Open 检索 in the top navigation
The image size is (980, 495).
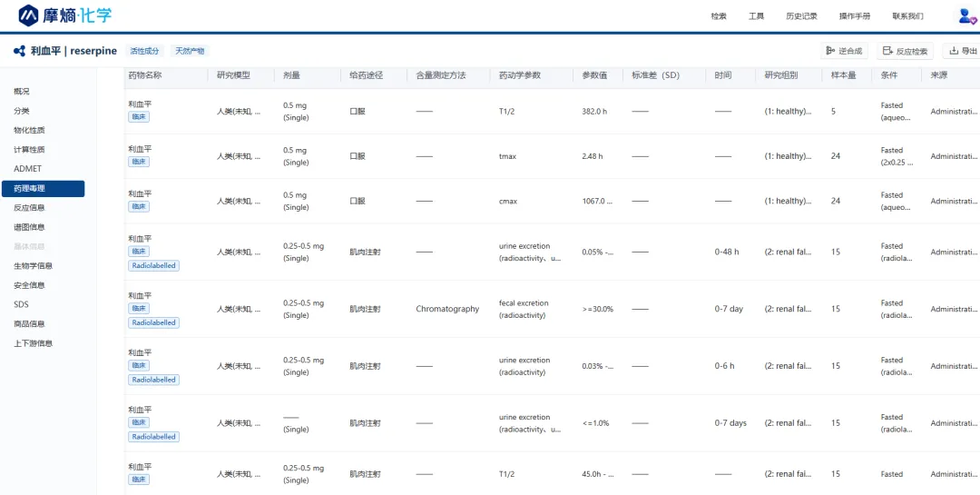[719, 16]
